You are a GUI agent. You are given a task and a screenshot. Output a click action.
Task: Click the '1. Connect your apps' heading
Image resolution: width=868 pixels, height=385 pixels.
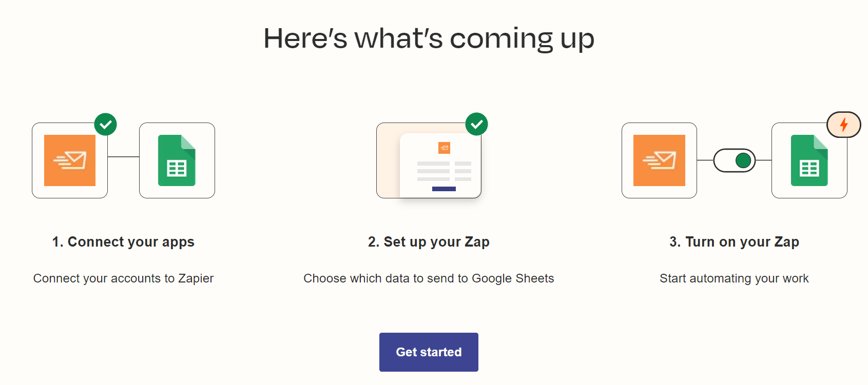click(x=123, y=242)
